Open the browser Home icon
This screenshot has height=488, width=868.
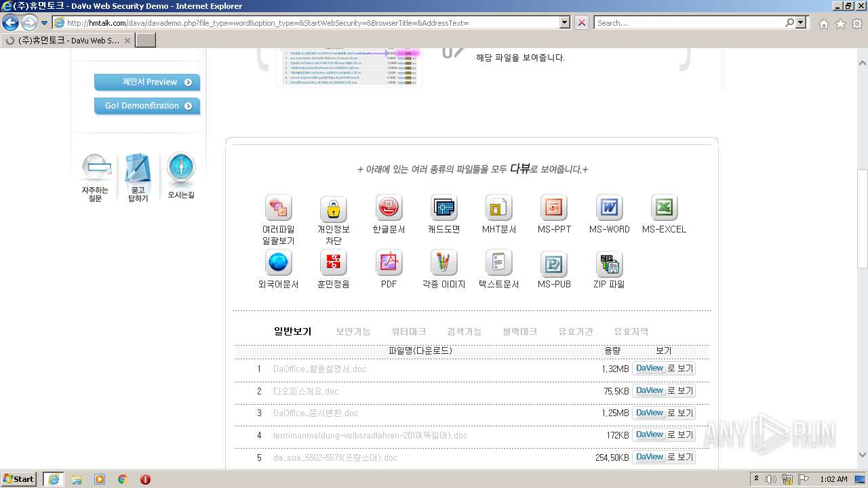point(823,24)
